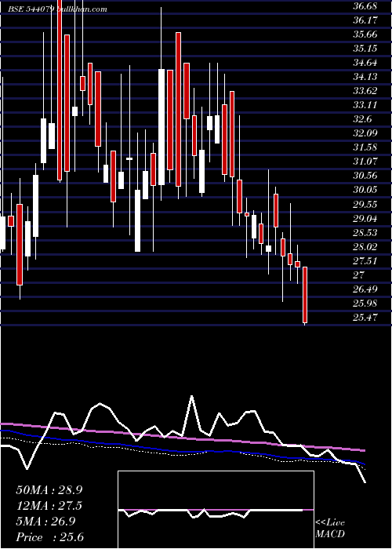Click the 34.13 axis value
The image size is (392, 549).
pyautogui.click(x=365, y=77)
